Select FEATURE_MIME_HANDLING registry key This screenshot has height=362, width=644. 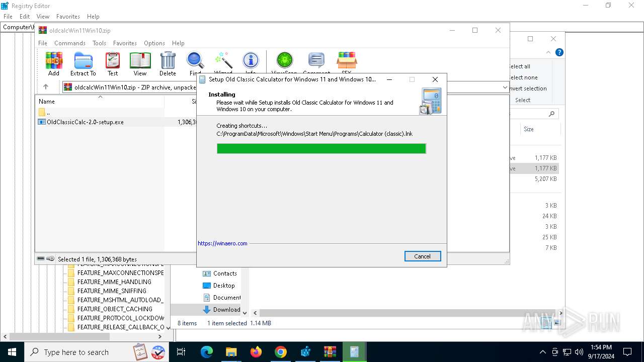(114, 282)
